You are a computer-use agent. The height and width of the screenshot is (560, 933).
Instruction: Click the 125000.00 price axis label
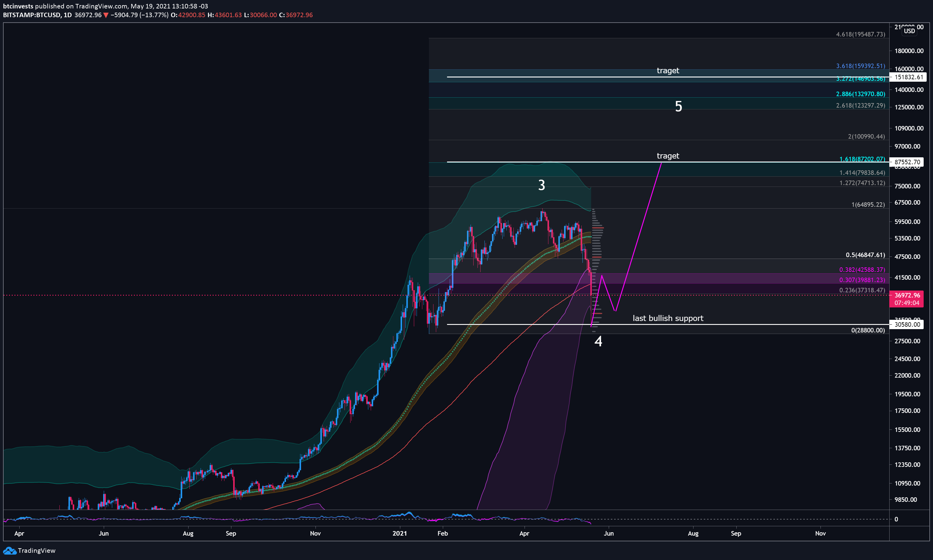click(x=909, y=107)
